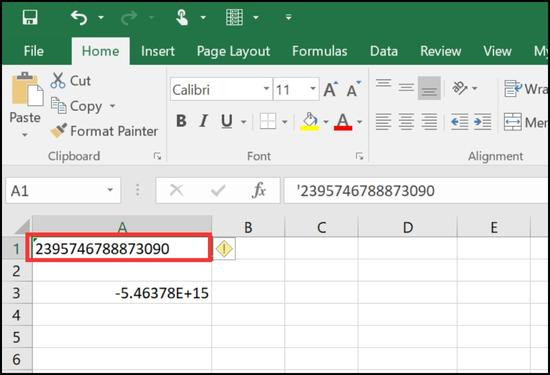The image size is (550, 375).
Task: Select the View tab
Action: [497, 51]
